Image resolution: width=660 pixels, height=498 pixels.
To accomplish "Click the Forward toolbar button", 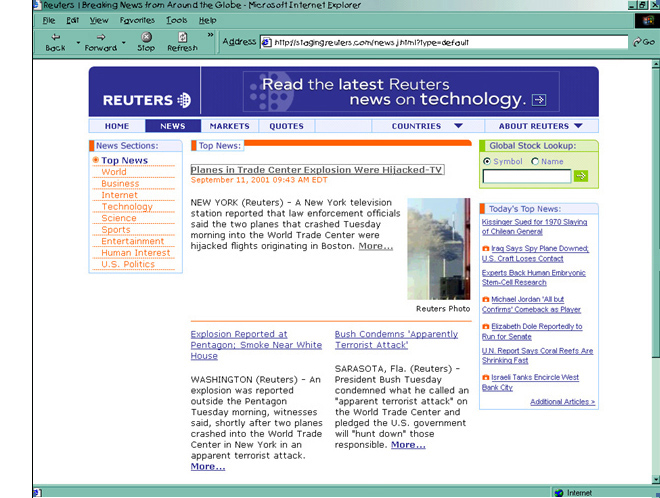I will (100, 41).
